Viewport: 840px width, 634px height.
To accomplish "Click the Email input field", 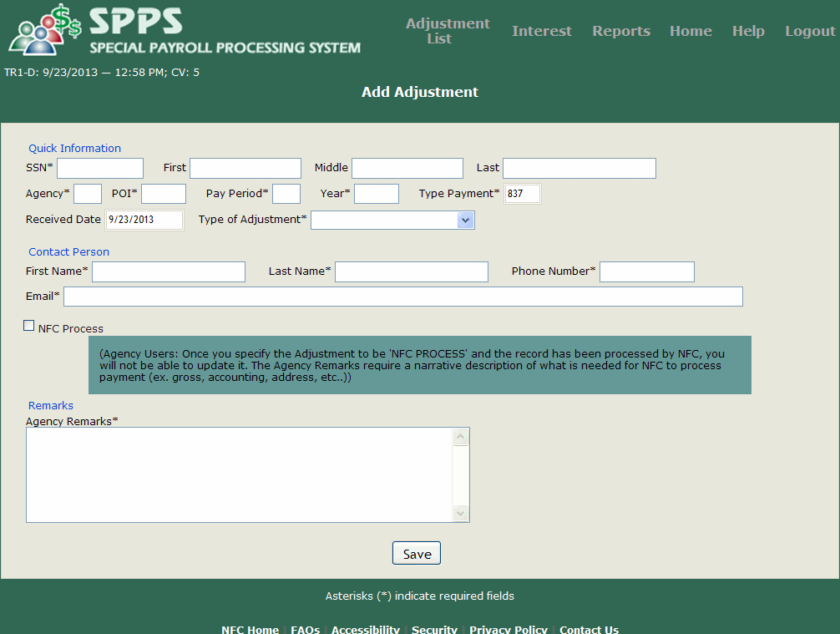I will (x=403, y=297).
